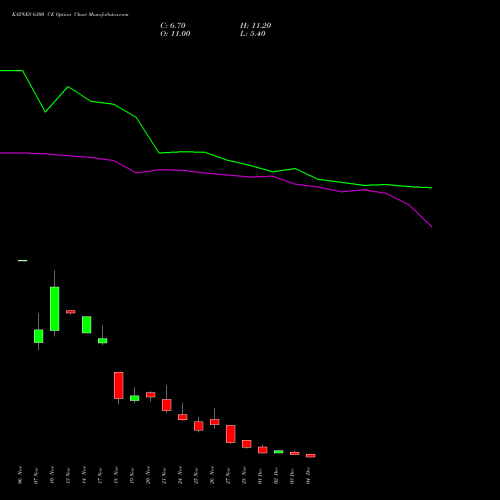500x500 pixels.
Task: Click the red candle above 25 Nov
Action: tap(199, 426)
